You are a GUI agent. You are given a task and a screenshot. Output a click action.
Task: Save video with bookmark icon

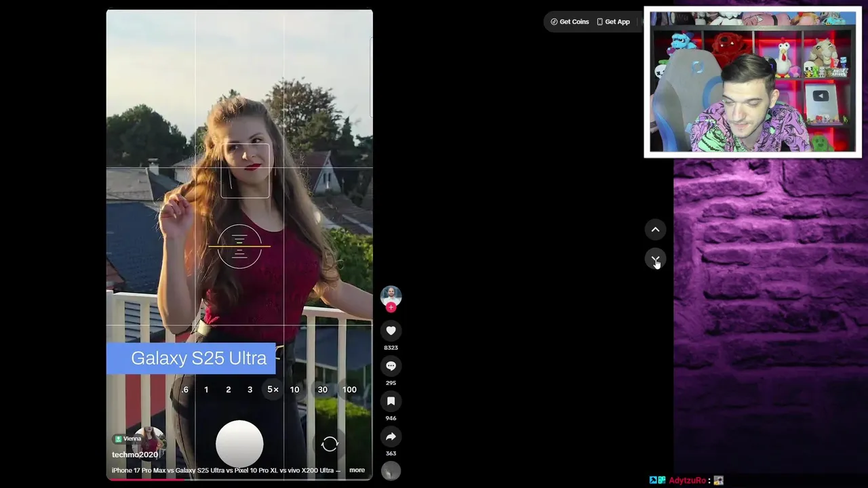tap(391, 401)
